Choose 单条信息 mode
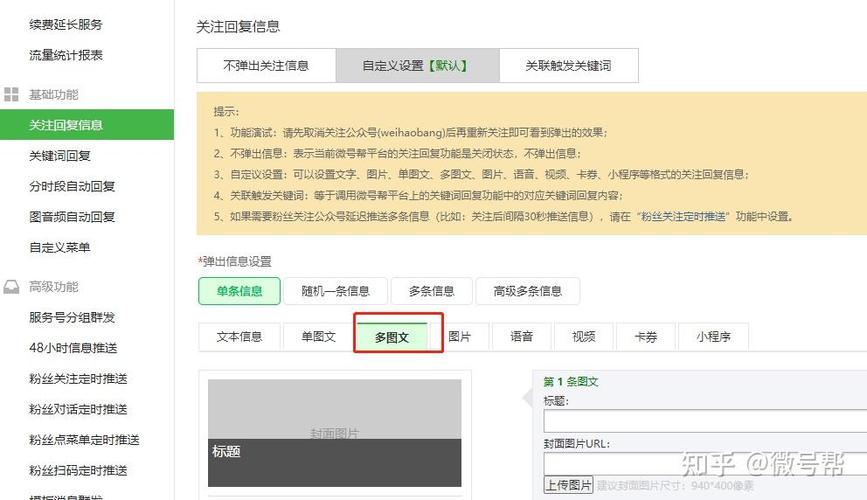This screenshot has width=867, height=500. pyautogui.click(x=239, y=291)
